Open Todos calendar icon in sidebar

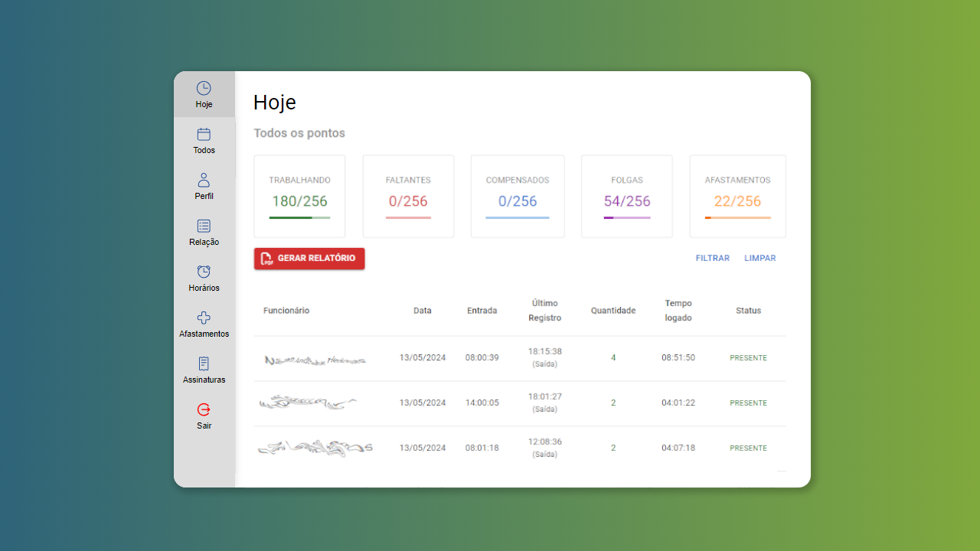[x=204, y=135]
